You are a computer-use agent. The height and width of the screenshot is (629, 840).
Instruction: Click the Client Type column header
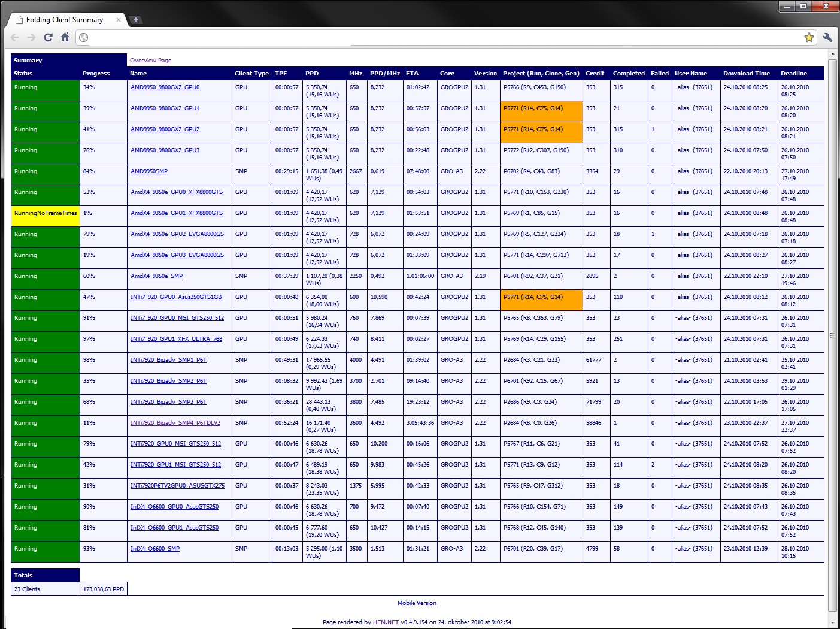(251, 74)
